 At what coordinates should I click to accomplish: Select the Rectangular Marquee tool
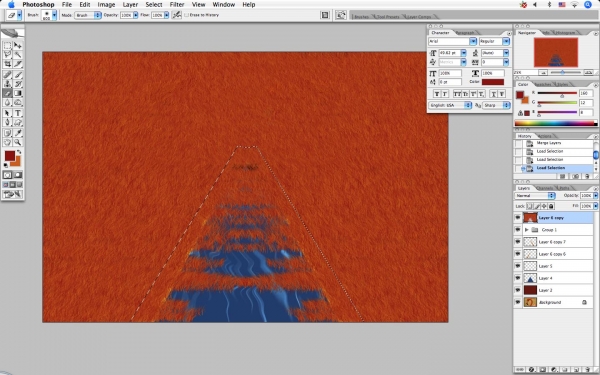point(7,46)
